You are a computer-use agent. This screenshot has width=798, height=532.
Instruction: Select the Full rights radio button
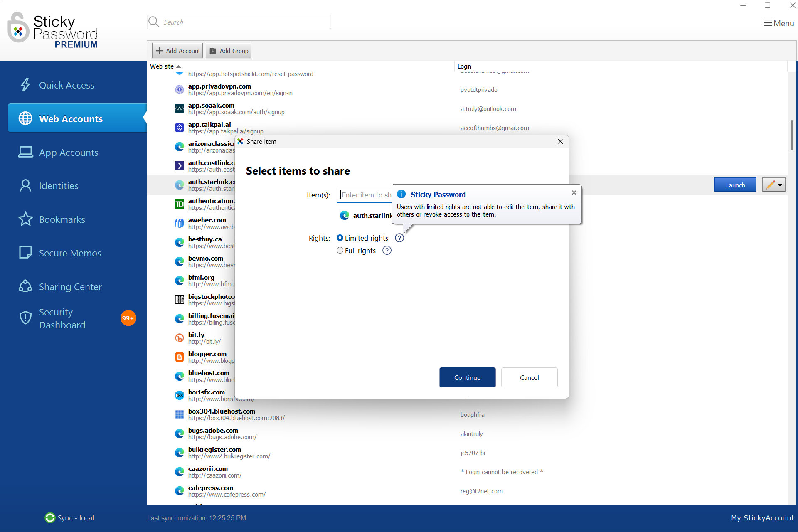(x=339, y=250)
